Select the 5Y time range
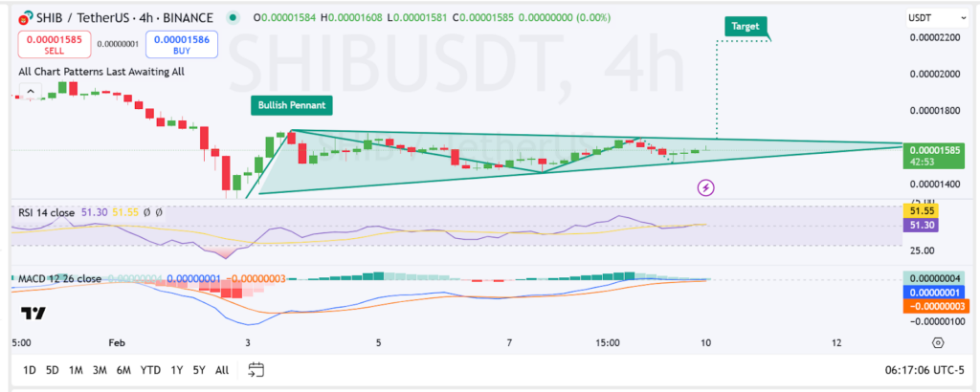Screen dimensions: 980x392 [x=199, y=370]
